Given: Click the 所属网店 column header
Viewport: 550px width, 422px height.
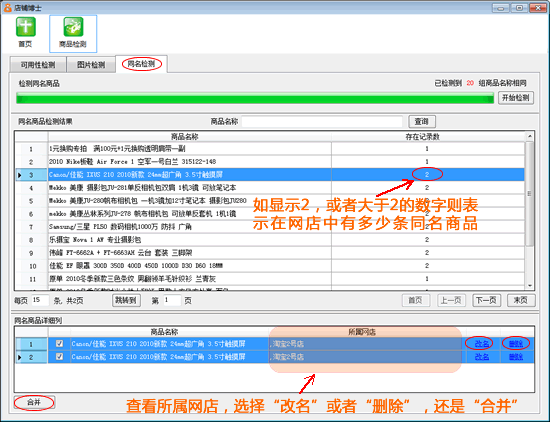Looking at the screenshot, I should [367, 332].
